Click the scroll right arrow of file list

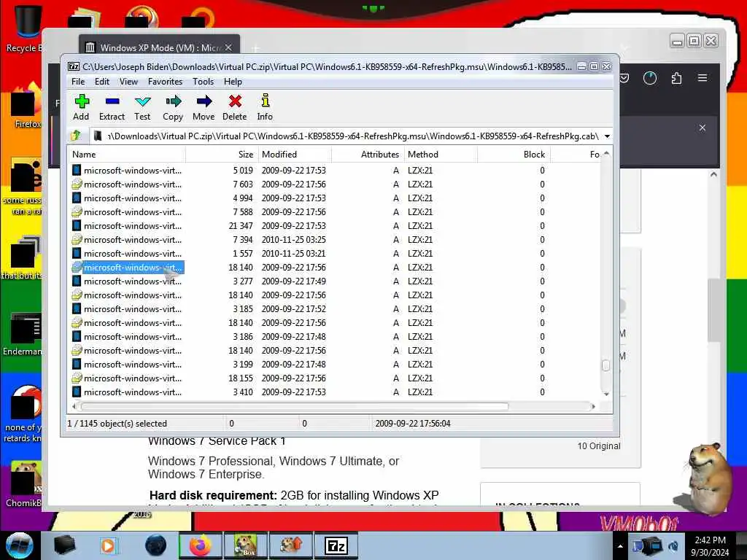point(593,407)
